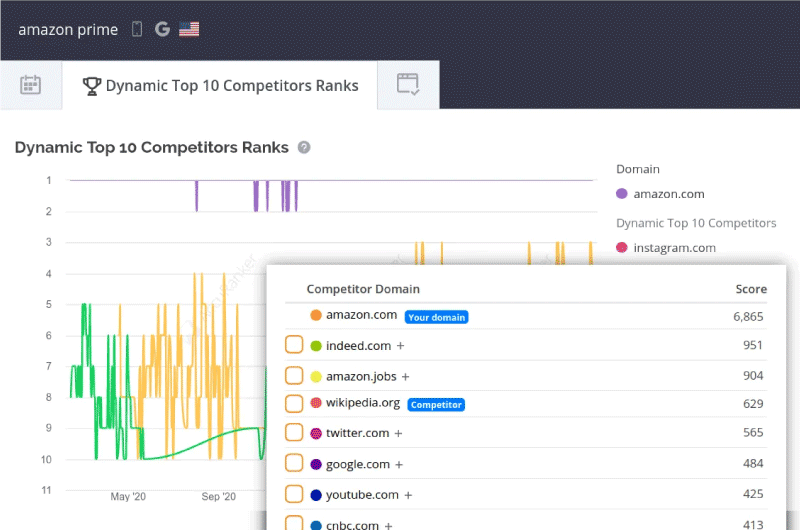Click the orange amazon.com color dot in table

316,315
